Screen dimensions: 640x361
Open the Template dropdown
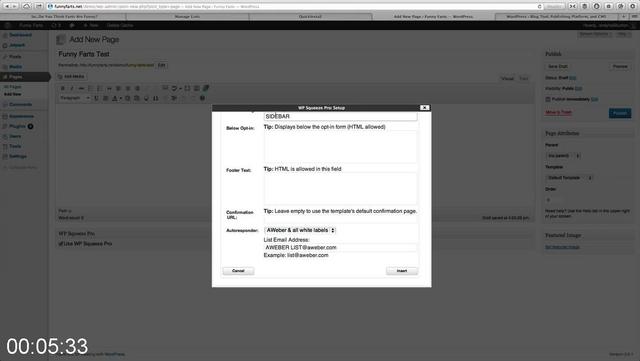[569, 178]
